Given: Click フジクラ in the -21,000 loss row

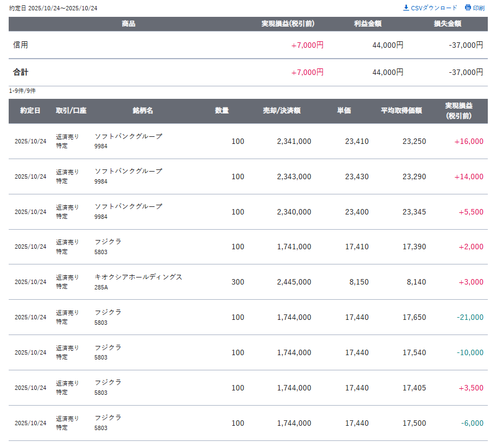Looking at the screenshot, I should pyautogui.click(x=108, y=312).
